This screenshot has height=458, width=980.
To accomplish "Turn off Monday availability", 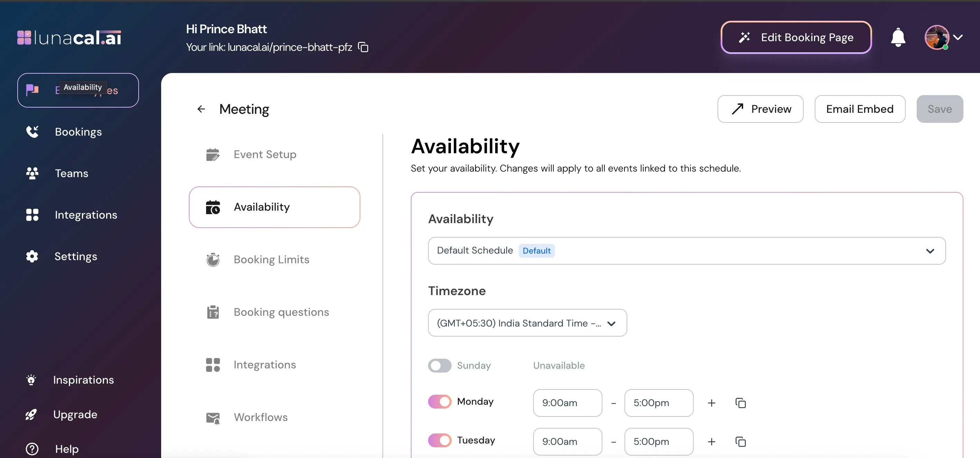I will point(440,402).
